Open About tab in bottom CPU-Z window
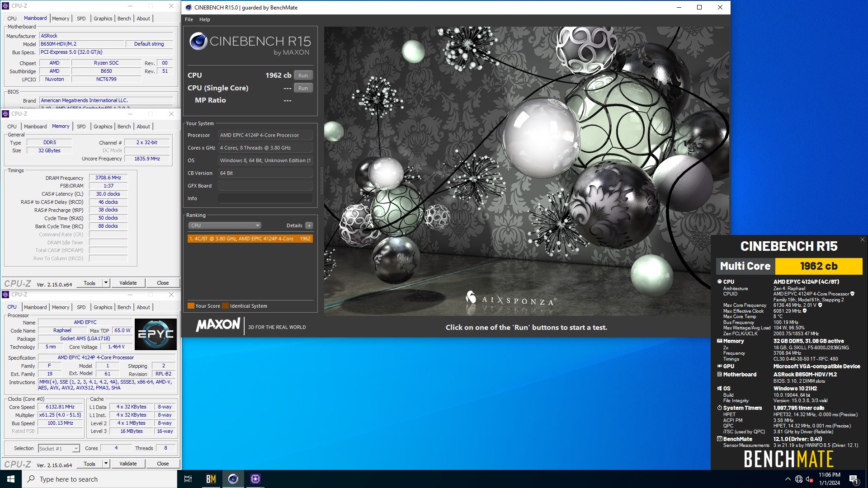The height and width of the screenshot is (488, 868). click(143, 307)
